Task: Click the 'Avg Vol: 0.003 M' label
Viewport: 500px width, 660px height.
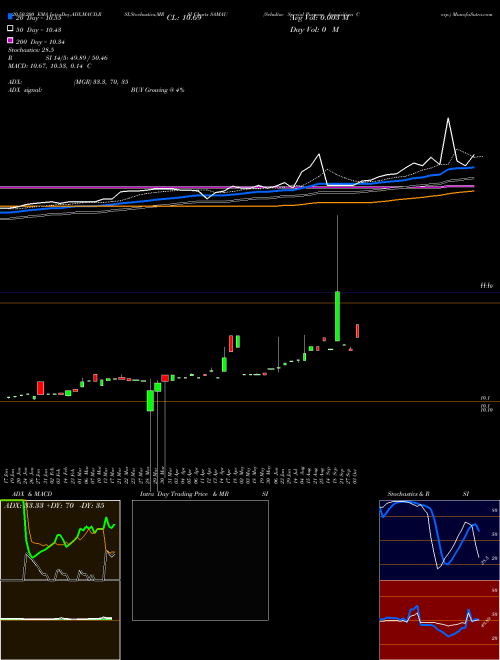Action: point(319,18)
